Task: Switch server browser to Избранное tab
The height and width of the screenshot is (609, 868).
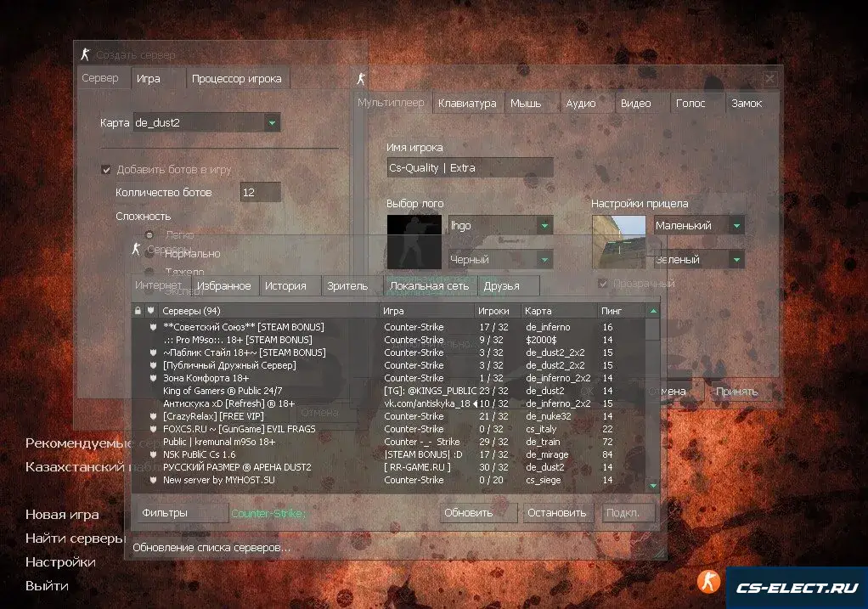Action: click(223, 285)
